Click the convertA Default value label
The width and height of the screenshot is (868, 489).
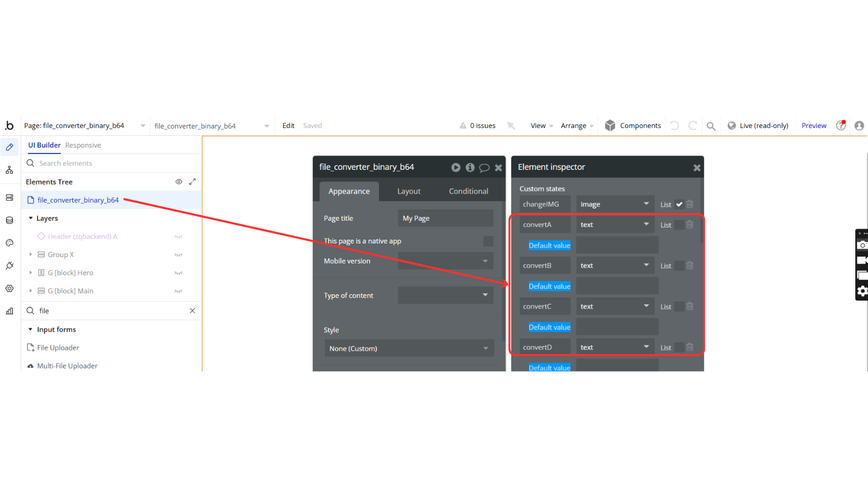549,246
